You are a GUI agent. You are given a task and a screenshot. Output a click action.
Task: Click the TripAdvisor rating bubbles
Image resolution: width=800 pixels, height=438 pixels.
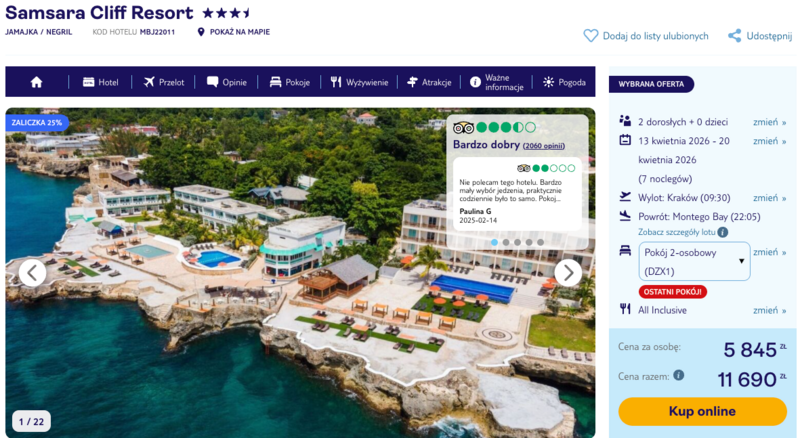[x=506, y=128]
